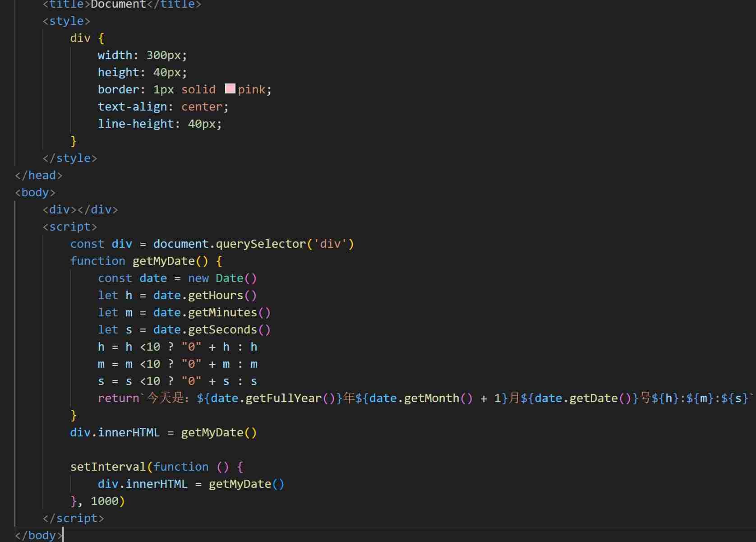Click the 'div.innerHTML' assignment line
Image resolution: width=756 pixels, height=542 pixels.
pyautogui.click(x=115, y=432)
